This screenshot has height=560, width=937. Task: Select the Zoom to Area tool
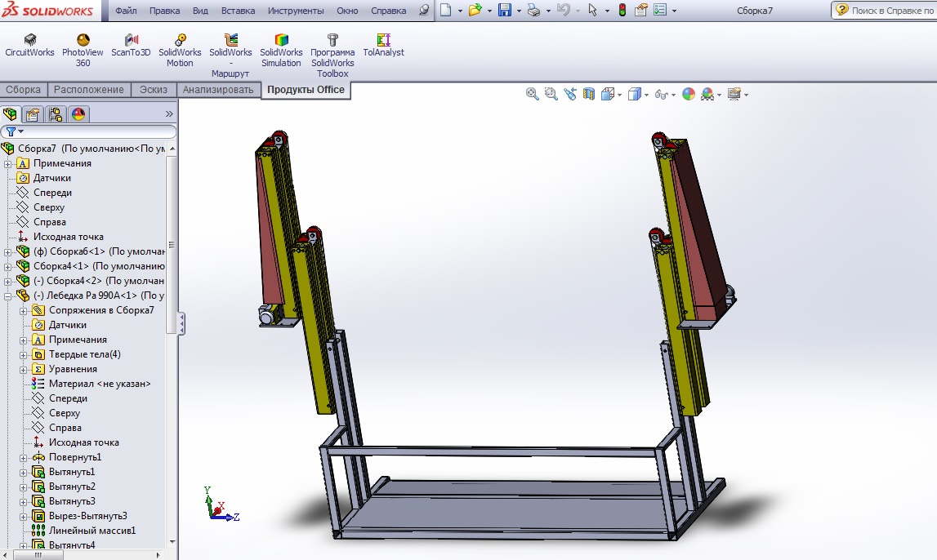551,94
